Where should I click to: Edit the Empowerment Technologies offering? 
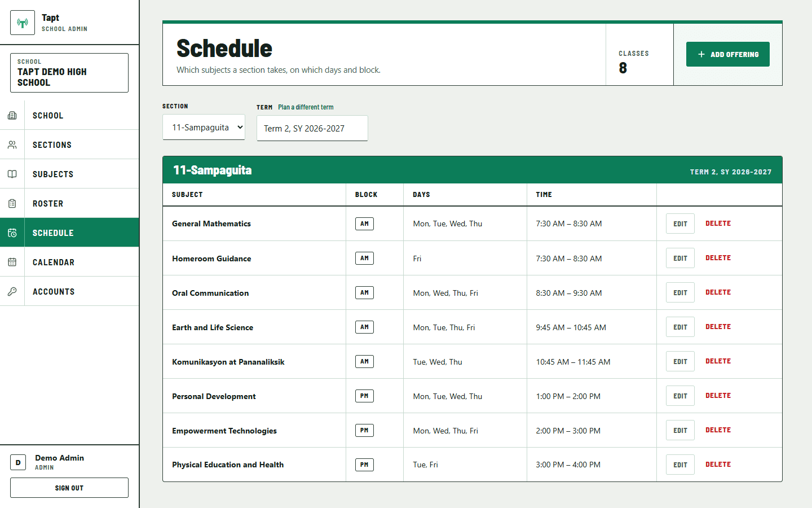[x=680, y=430]
